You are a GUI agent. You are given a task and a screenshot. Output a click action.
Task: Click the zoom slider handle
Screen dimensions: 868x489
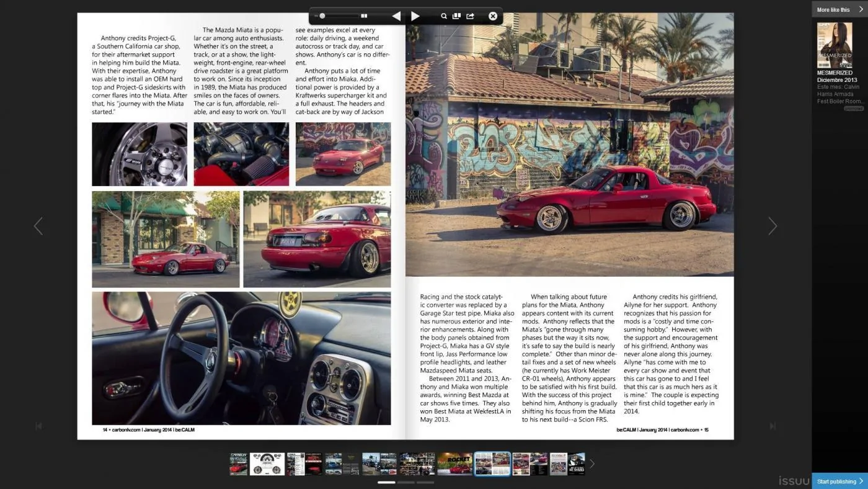[322, 16]
